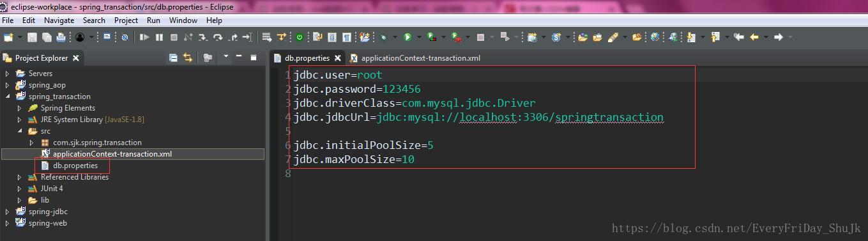868x241 pixels.
Task: Open the Edit menu
Action: tap(29, 20)
